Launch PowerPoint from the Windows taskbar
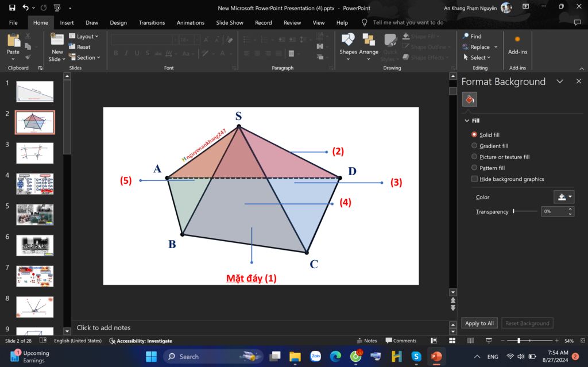 point(436,357)
